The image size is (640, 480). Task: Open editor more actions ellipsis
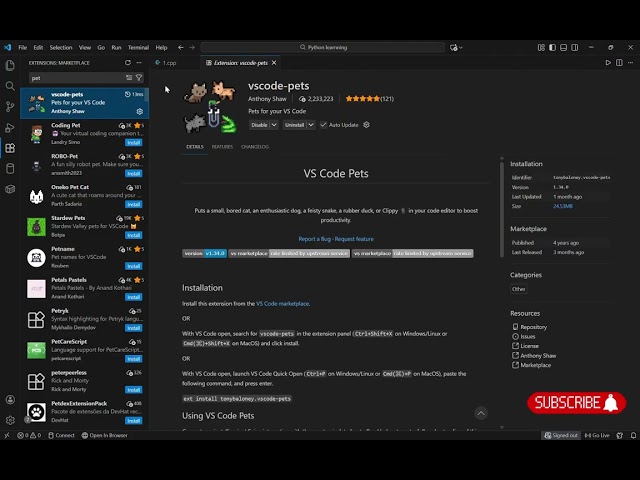click(631, 62)
